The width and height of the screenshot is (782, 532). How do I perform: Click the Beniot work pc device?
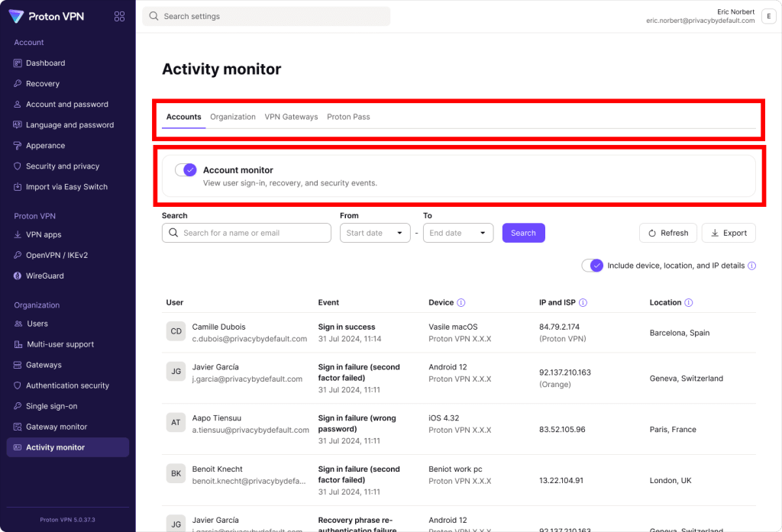tap(455, 469)
